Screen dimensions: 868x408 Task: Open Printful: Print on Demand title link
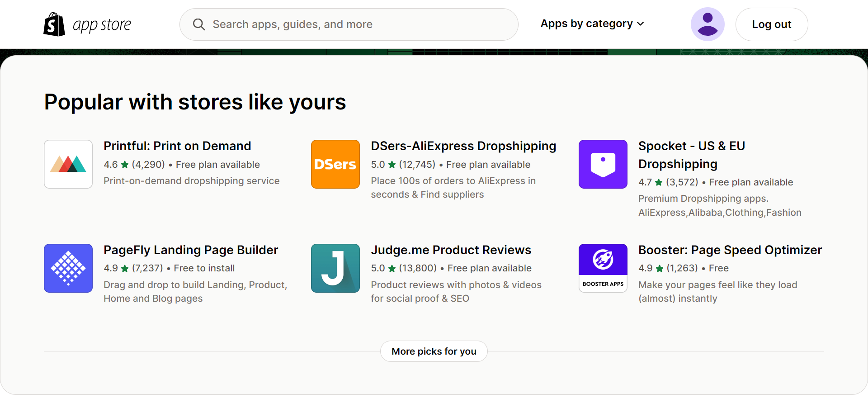pos(177,146)
